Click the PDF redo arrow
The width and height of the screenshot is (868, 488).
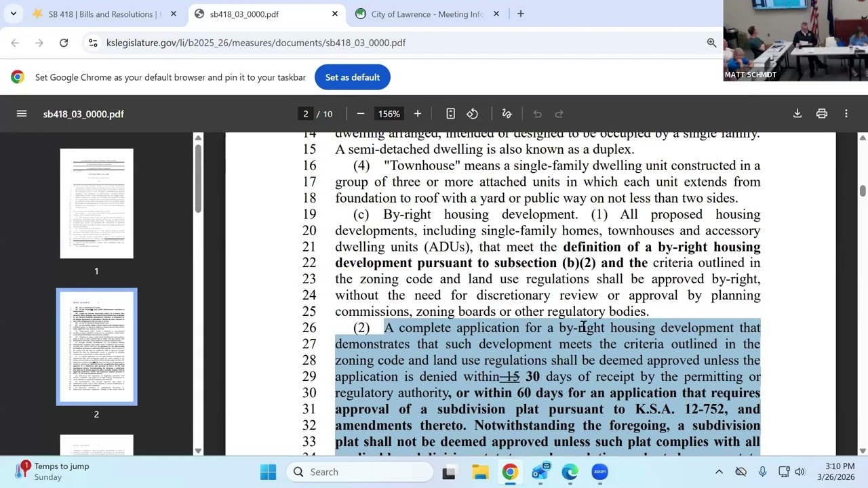[x=559, y=114]
